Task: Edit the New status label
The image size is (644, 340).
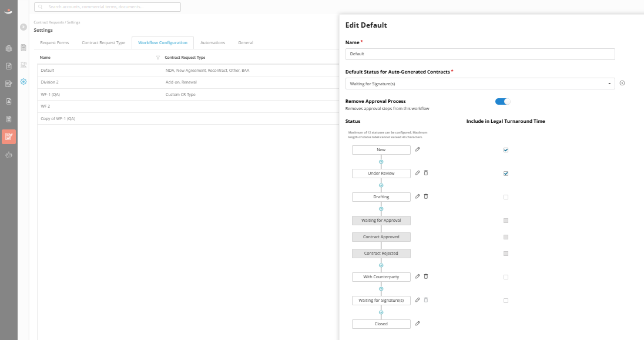Action: click(x=417, y=149)
